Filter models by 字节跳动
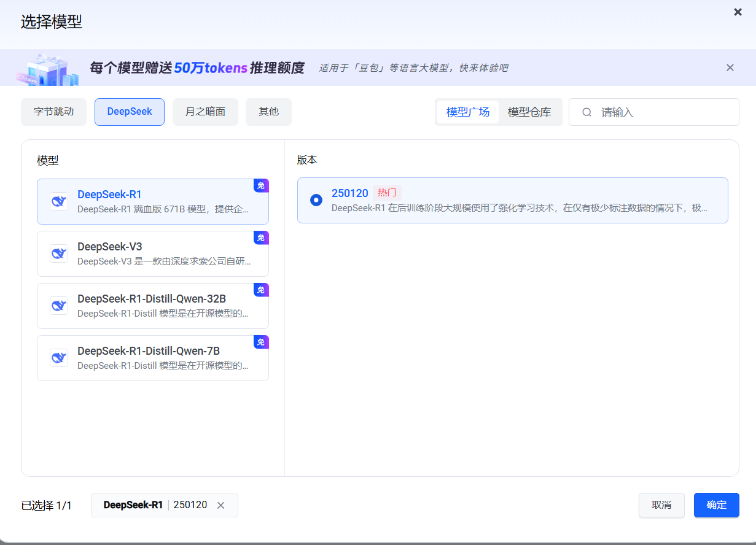The height and width of the screenshot is (545, 756). coord(53,112)
